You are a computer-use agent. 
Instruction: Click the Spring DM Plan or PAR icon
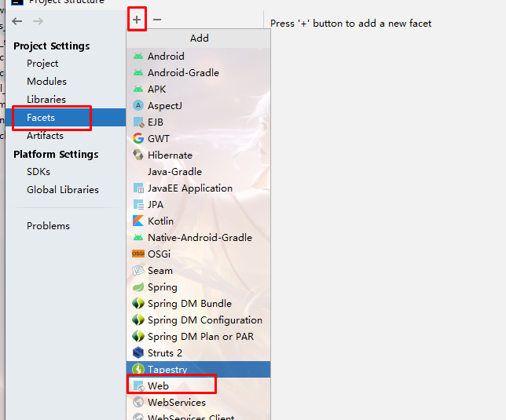coord(138,336)
